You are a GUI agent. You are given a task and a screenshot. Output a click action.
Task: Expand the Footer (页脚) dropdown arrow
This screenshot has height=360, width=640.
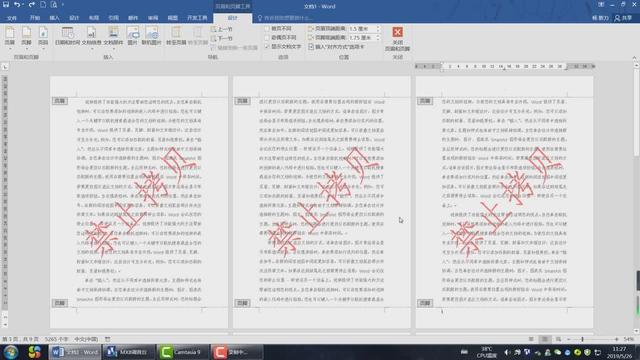click(x=26, y=49)
